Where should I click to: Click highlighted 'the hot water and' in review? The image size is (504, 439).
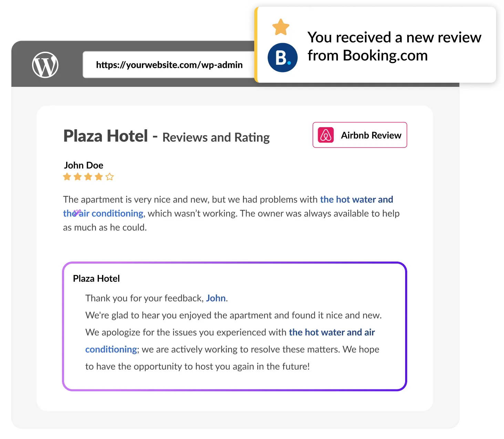pyautogui.click(x=357, y=200)
